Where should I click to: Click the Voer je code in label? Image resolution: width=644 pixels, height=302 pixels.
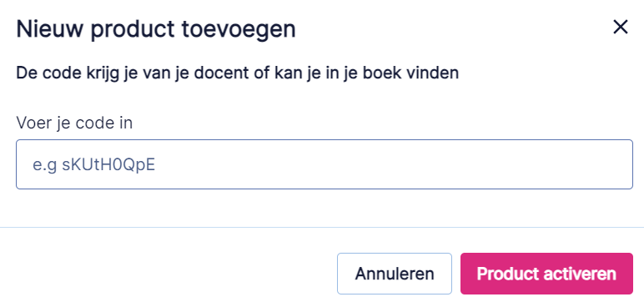coord(74,123)
